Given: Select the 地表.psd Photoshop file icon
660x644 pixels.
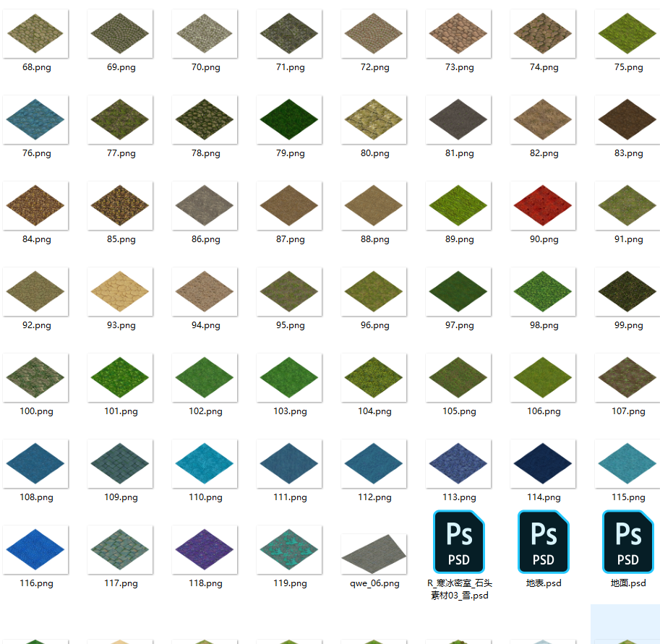Looking at the screenshot, I should coord(544,541).
